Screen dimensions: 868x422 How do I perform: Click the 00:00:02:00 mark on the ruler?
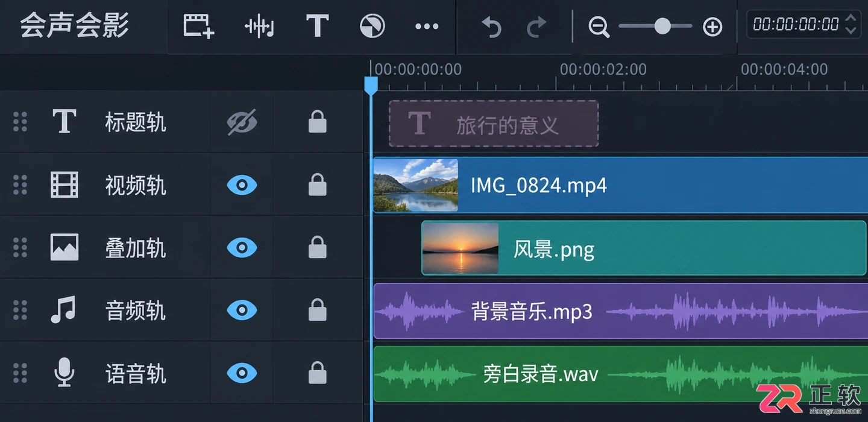tap(603, 69)
